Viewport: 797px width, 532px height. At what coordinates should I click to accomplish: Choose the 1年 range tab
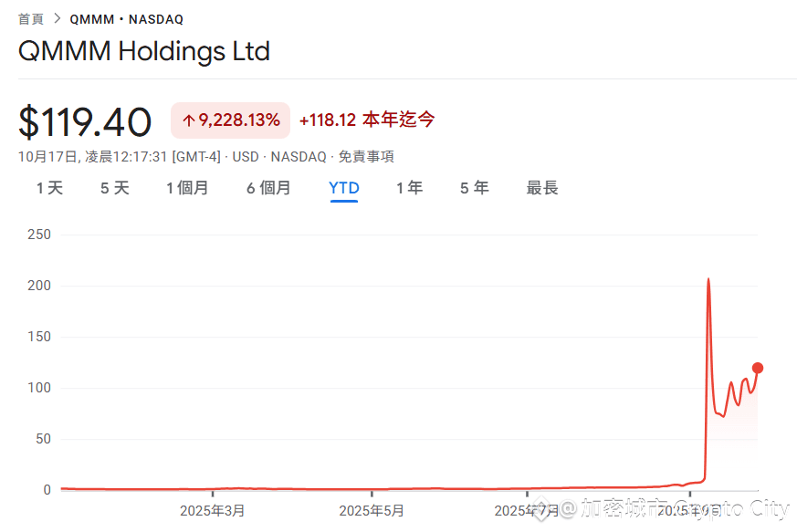pos(409,188)
